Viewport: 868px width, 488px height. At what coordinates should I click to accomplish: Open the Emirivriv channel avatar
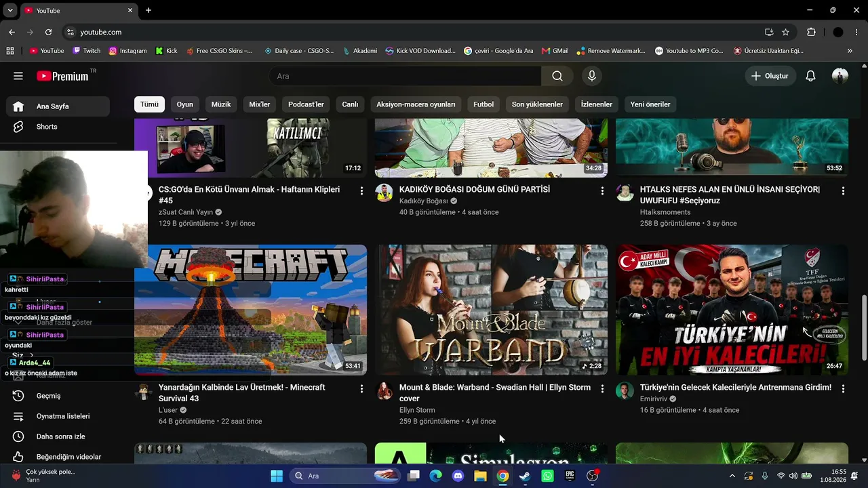[625, 390]
